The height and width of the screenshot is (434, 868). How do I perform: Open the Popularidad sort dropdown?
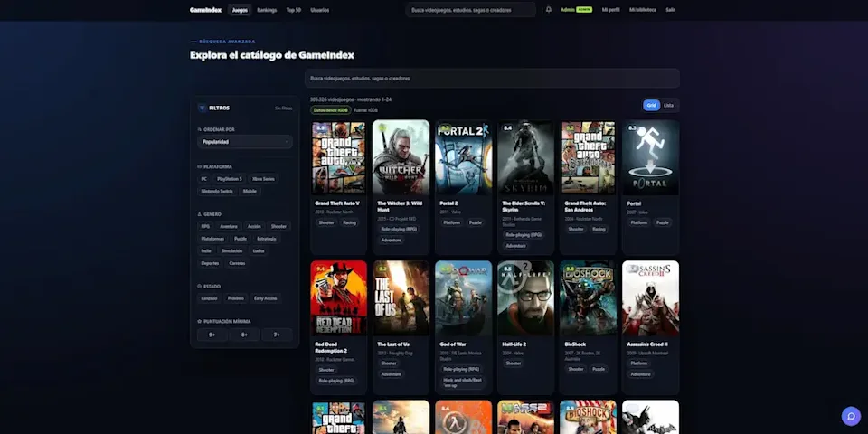tap(245, 142)
